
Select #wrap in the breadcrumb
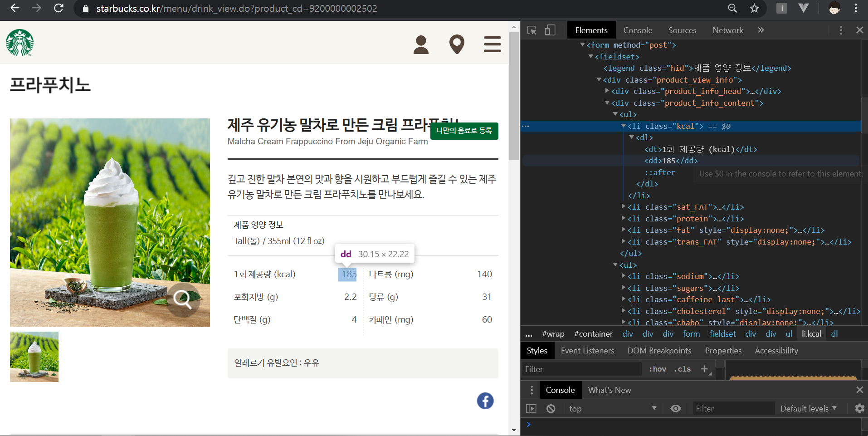[x=553, y=334]
